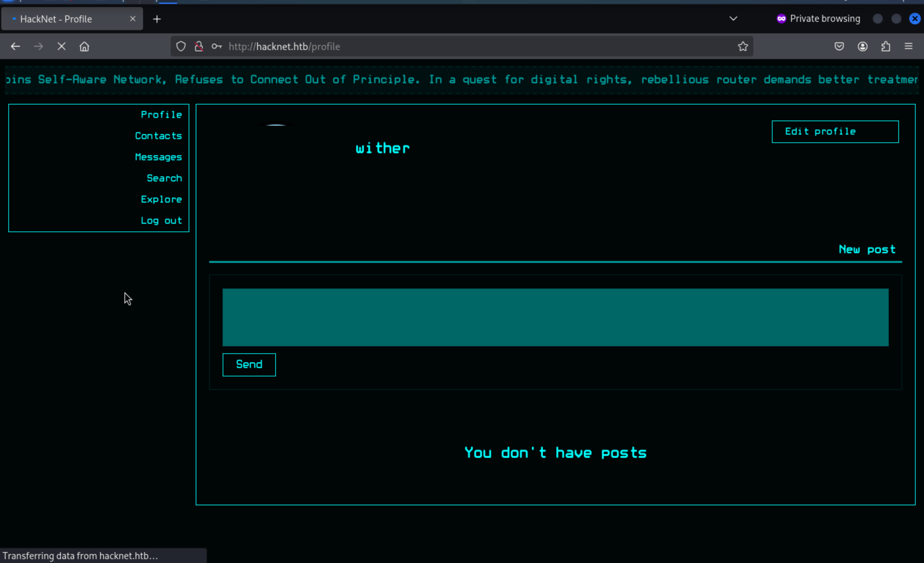This screenshot has height=563, width=924.
Task: Bookmark this page with star icon
Action: (742, 46)
